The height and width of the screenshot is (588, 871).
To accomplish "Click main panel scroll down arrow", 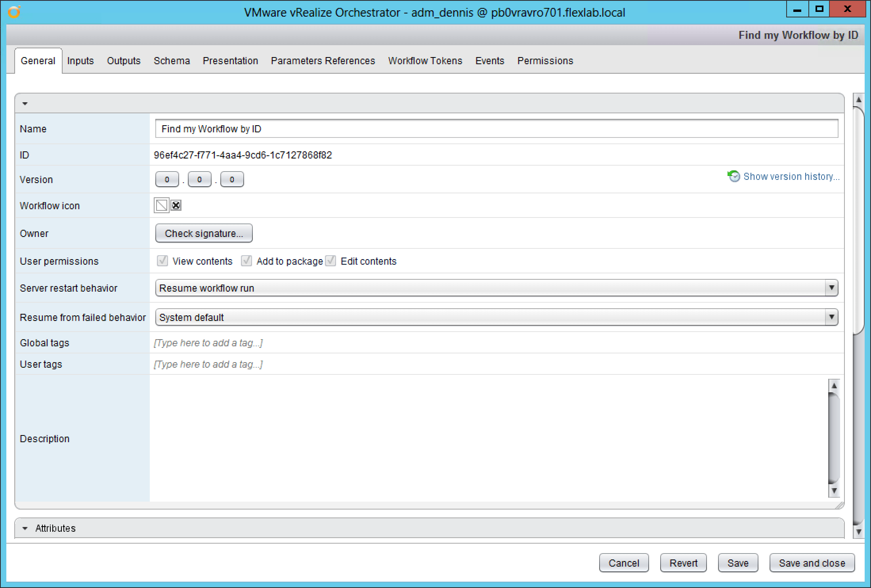I will pos(858,532).
